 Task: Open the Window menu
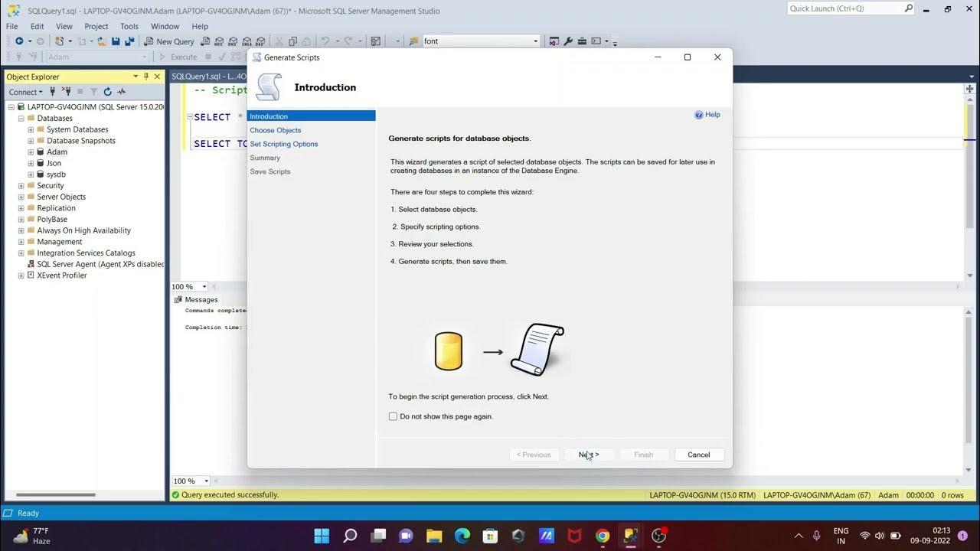click(x=165, y=26)
